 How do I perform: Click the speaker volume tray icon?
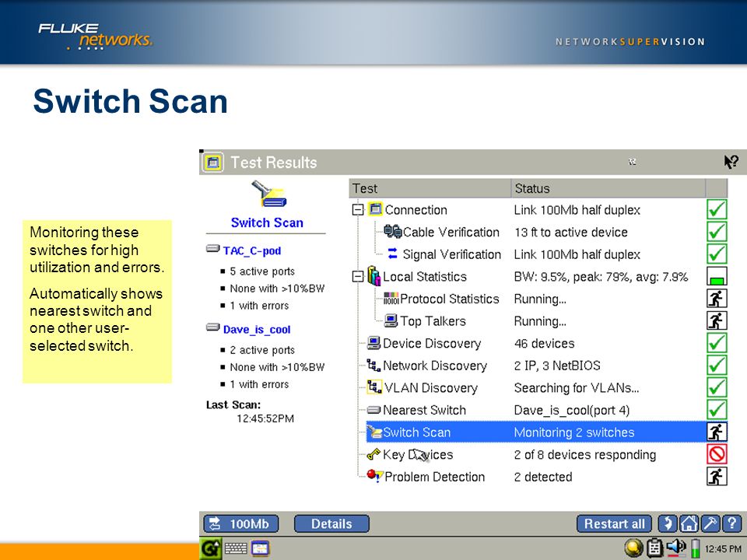pyautogui.click(x=676, y=547)
